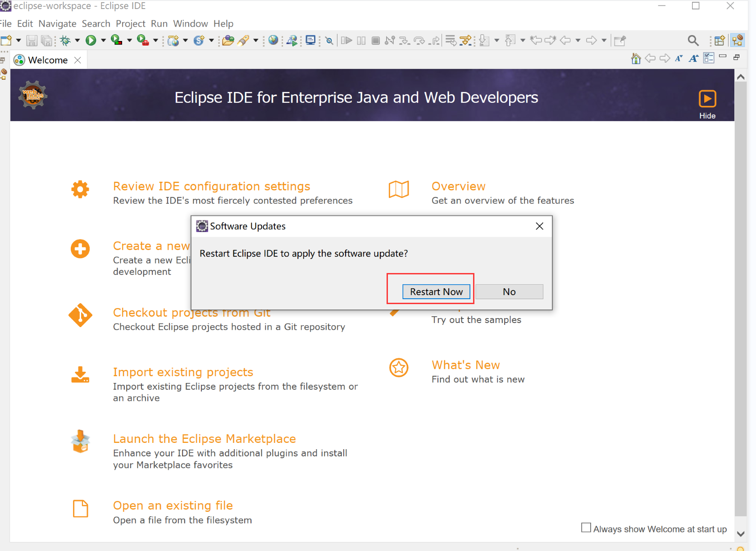Click the Skip All Breakpoints icon
This screenshot has width=756, height=551.
[x=329, y=41]
